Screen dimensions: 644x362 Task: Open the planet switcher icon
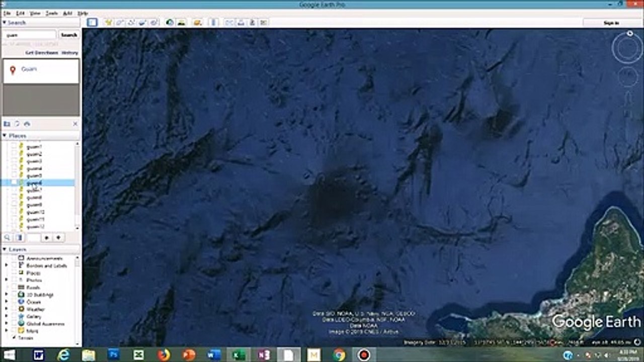(x=198, y=23)
